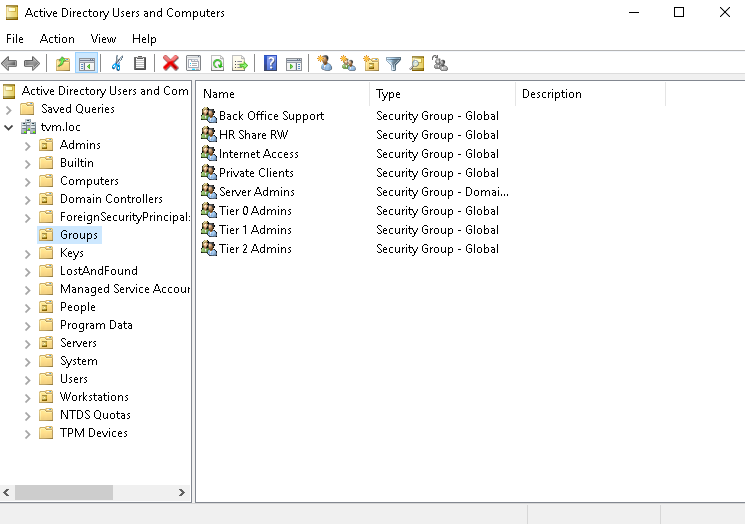Select Keys container in the tree
This screenshot has width=745, height=524.
(71, 253)
